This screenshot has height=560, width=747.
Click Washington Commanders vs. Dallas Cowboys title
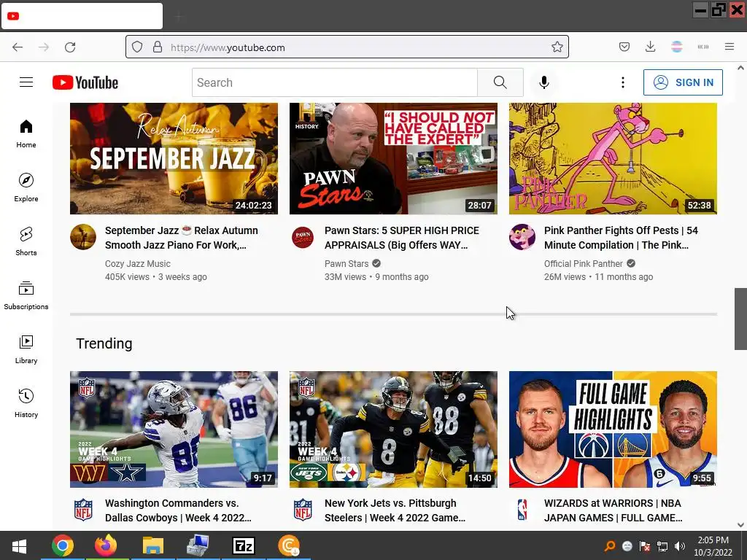pos(178,510)
